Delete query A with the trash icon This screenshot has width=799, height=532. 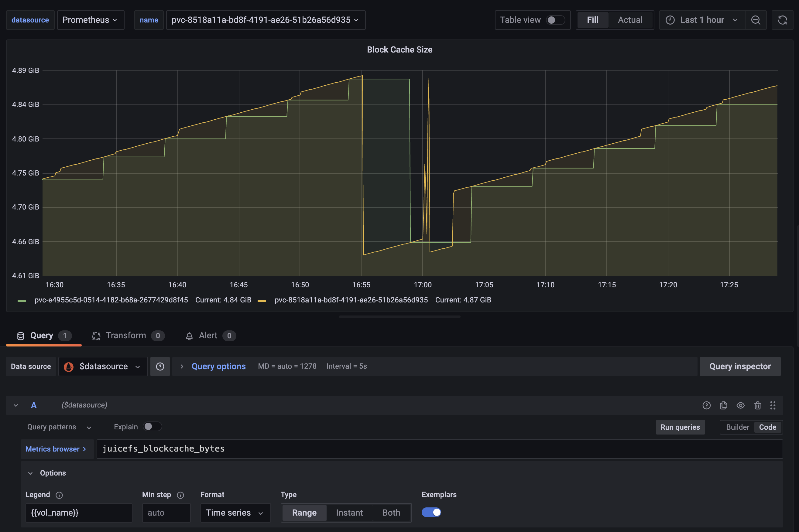tap(757, 405)
